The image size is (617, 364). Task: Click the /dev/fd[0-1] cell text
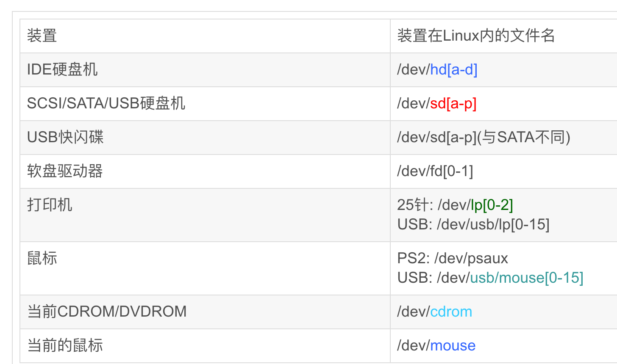point(435,171)
